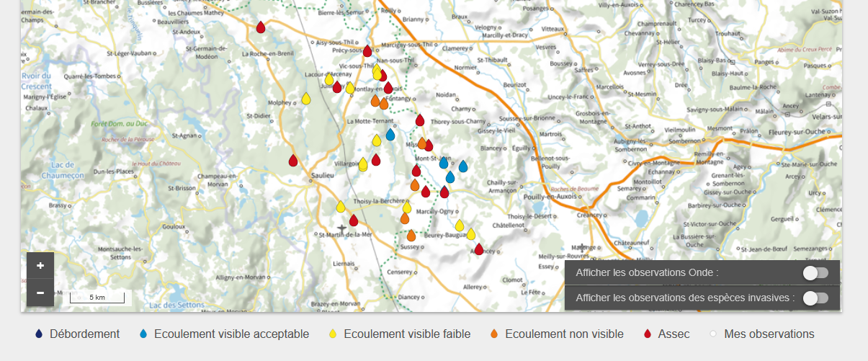Toggle invasive species observations display

816,298
